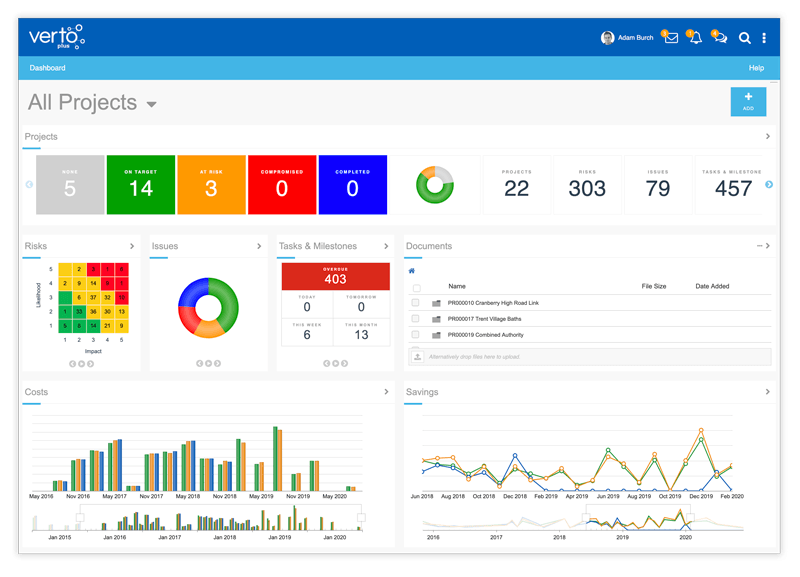This screenshot has width=800, height=577.
Task: Open the mail inbox icon in header
Action: pyautogui.click(x=671, y=38)
